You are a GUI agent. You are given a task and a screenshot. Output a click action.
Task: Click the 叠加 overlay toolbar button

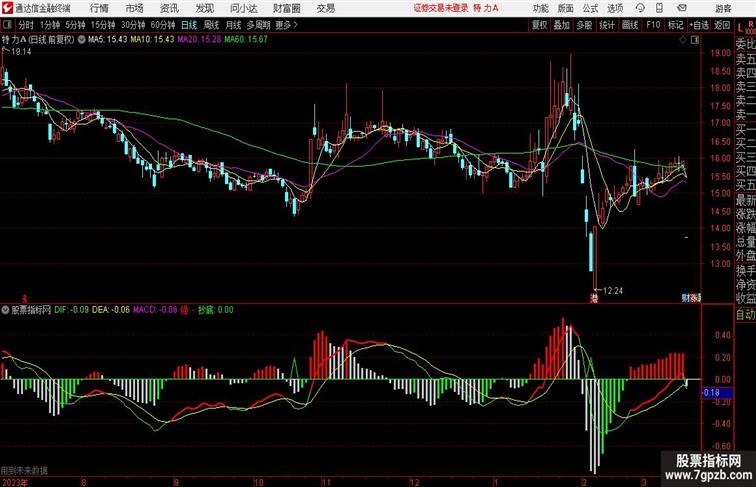click(x=562, y=25)
